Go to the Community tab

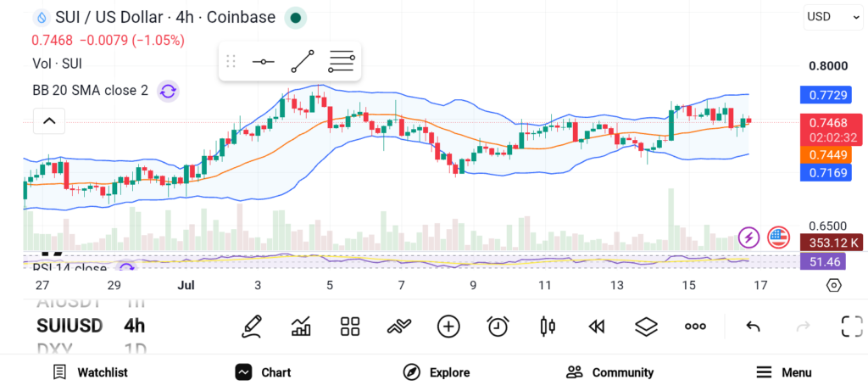pyautogui.click(x=610, y=372)
